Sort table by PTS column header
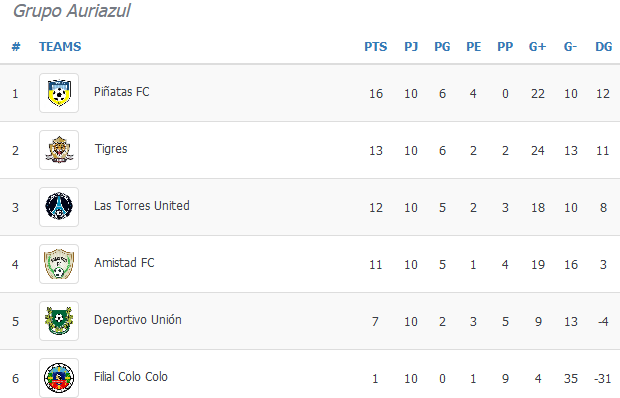 [x=376, y=47]
